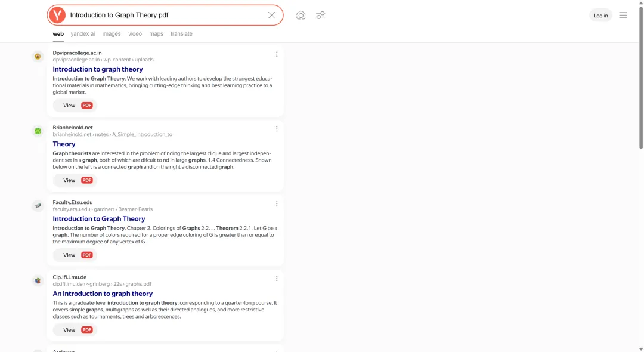Viewport: 644px width, 352px height.
Task: Open 'Introduction to graph theory' Dpvipracollege link
Action: pos(98,69)
